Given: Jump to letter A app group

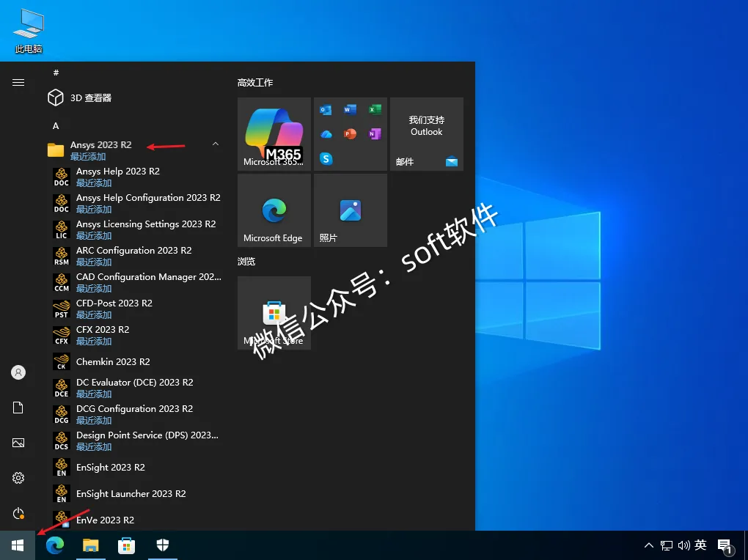Looking at the screenshot, I should [x=56, y=126].
